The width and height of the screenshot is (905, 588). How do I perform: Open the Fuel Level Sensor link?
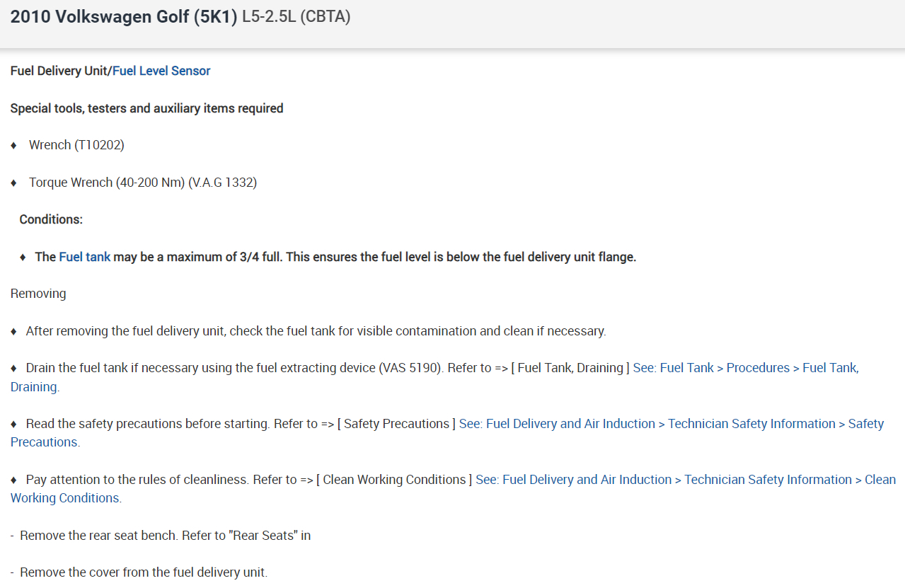coord(161,71)
